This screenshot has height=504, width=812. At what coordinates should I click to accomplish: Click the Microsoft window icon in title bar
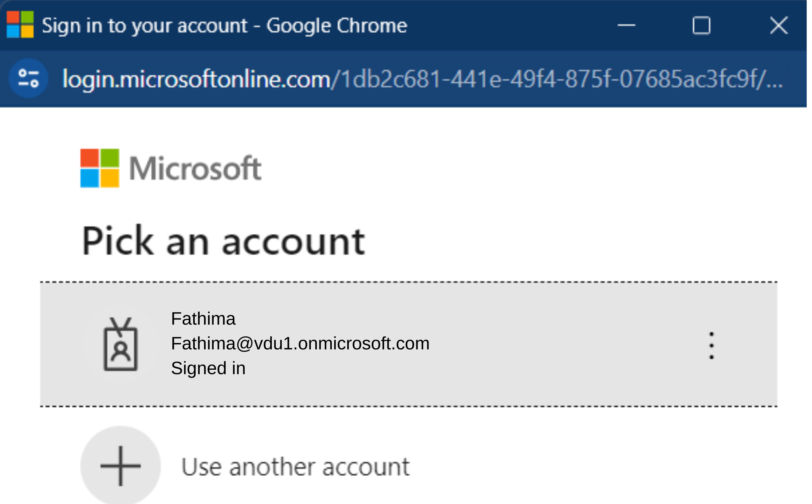20,24
